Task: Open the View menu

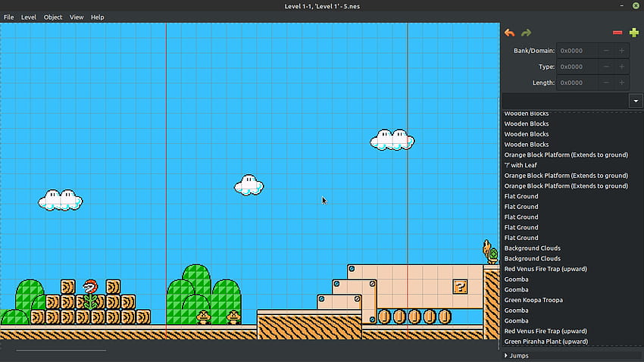Action: point(77,17)
